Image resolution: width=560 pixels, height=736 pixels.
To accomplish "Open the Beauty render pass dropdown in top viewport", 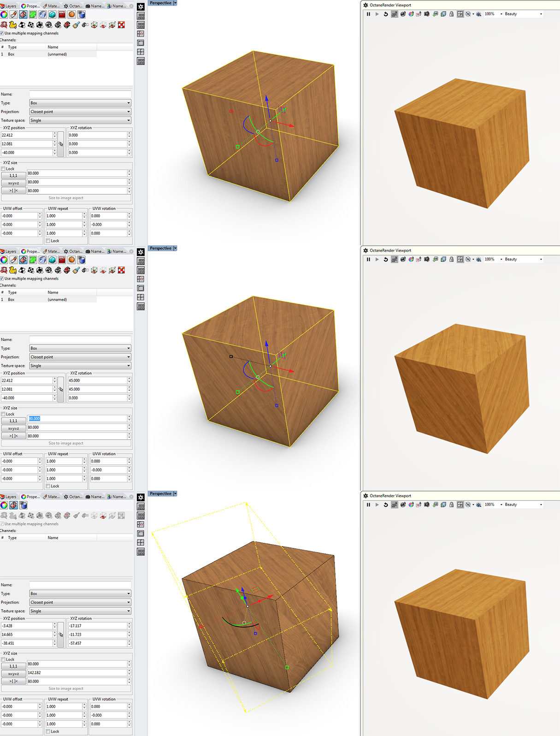I will 541,14.
